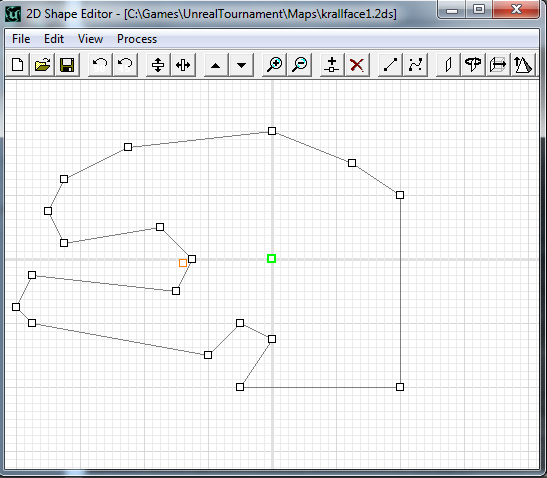This screenshot has height=478, width=547.
Task: Flip shape vertically
Action: (x=158, y=65)
